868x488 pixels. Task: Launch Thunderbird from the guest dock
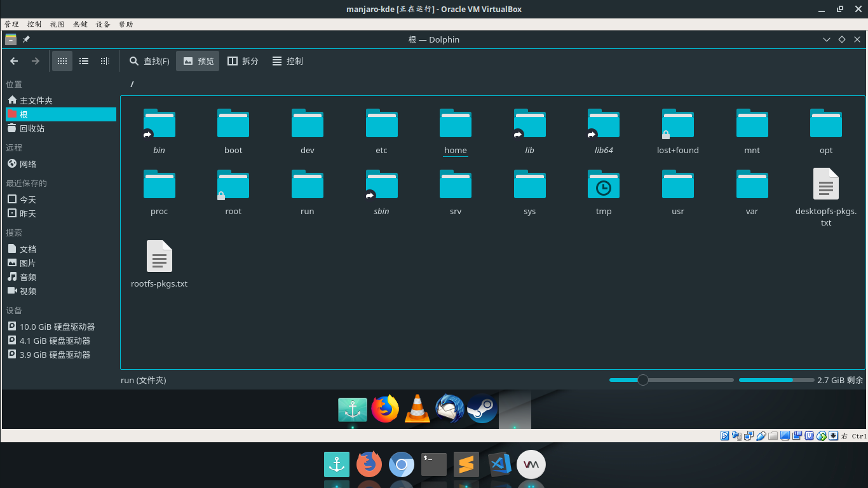coord(450,409)
